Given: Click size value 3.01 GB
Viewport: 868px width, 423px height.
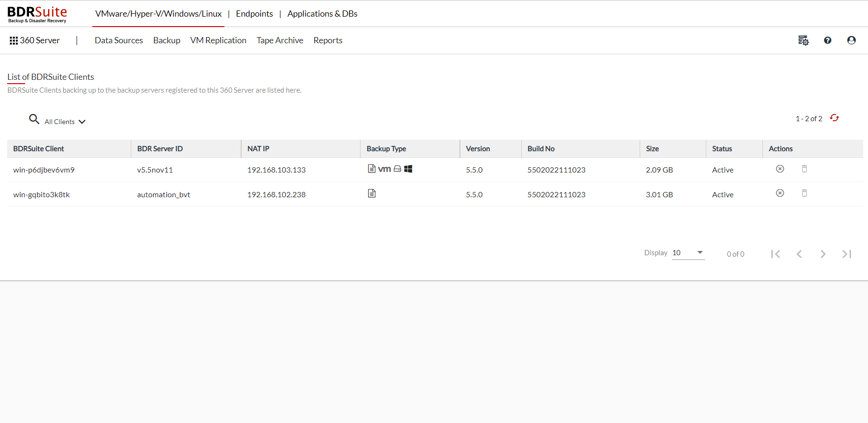Looking at the screenshot, I should (x=659, y=194).
